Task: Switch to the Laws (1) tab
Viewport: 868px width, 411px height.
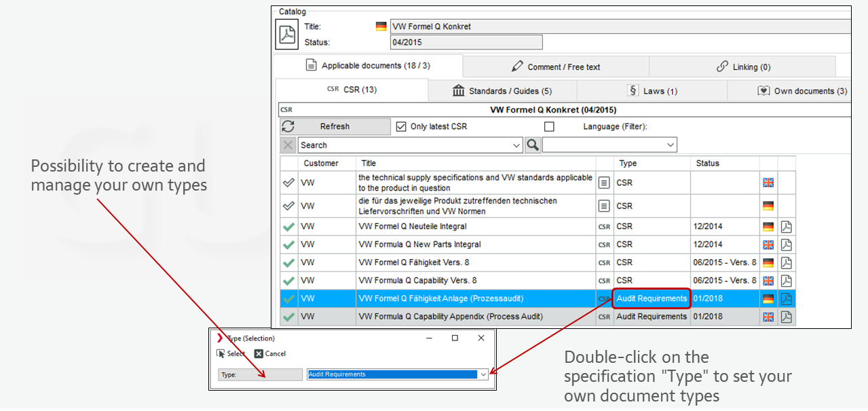Action: 652,91
